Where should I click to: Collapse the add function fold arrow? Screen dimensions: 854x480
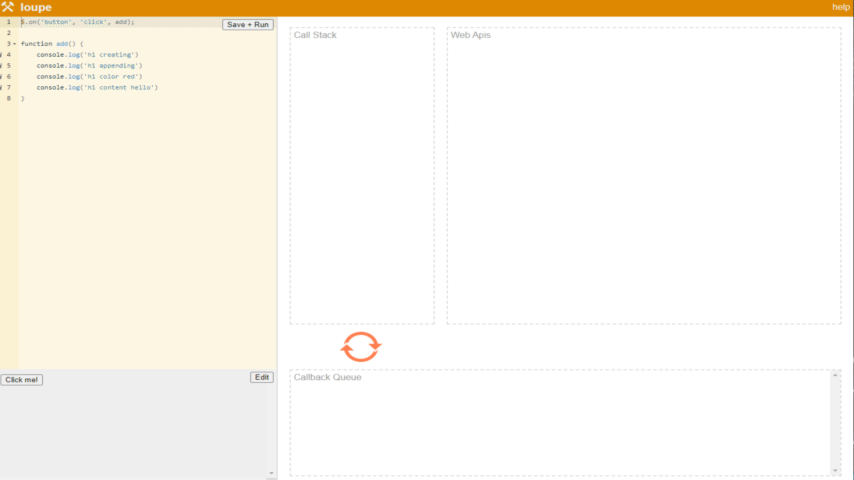15,44
